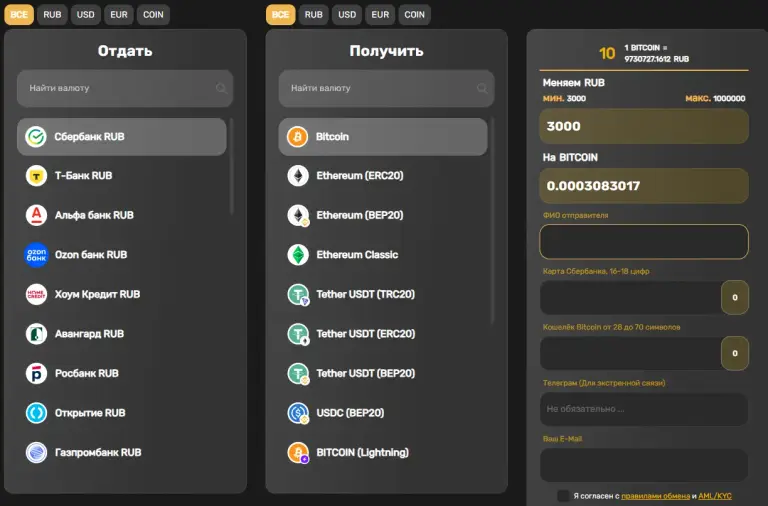The image size is (768, 506).
Task: Switch to EUR filter above Отдать
Action: 119,15
